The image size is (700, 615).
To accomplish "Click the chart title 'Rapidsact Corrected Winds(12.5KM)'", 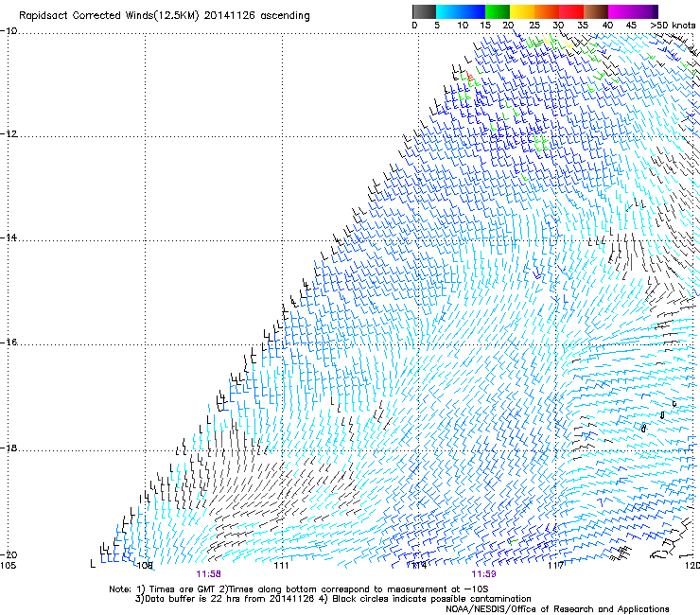I will (x=109, y=16).
